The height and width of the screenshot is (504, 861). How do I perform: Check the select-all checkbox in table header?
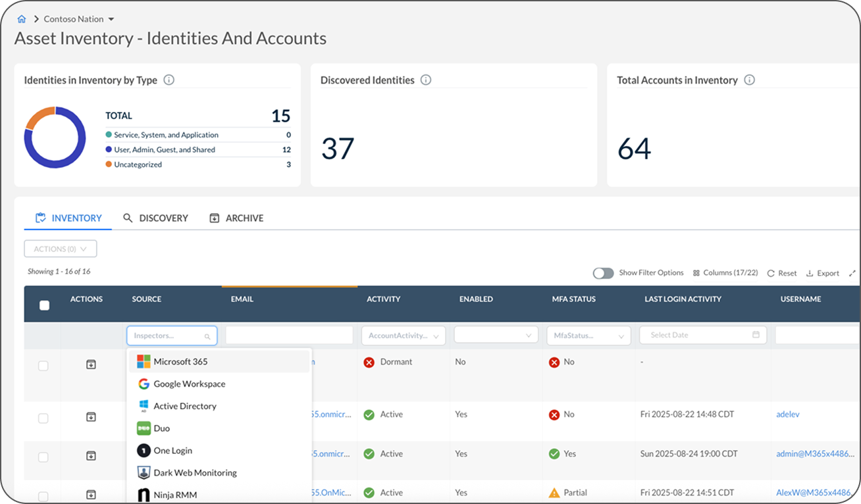(x=44, y=305)
